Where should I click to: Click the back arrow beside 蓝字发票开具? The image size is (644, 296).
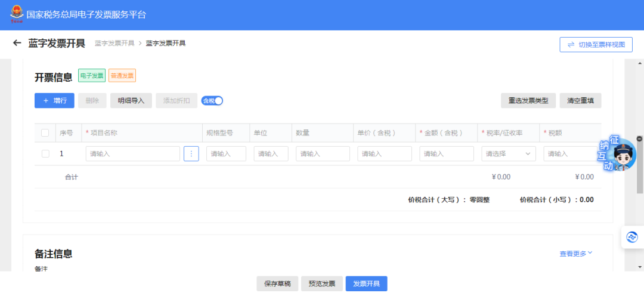[17, 44]
